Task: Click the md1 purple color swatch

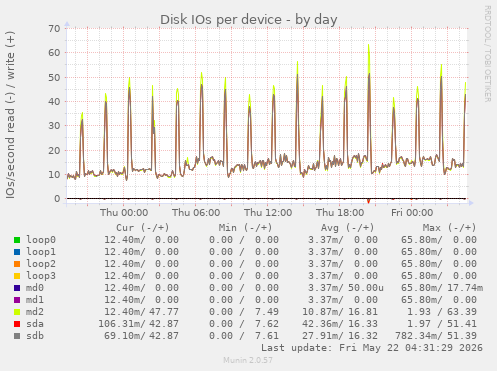Action: [x=17, y=300]
